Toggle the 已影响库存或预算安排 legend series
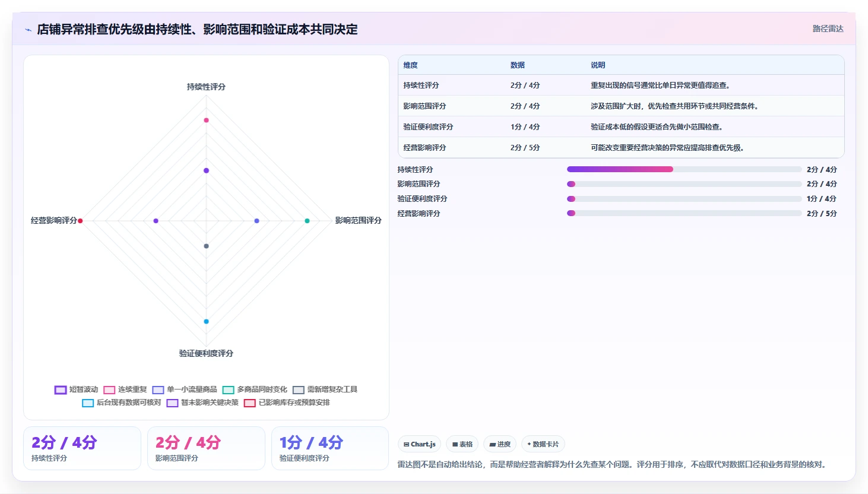868x494 pixels. click(x=287, y=403)
